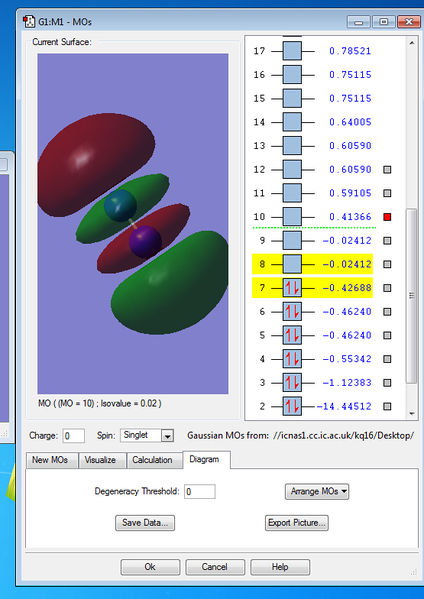
Task: Click the Save Data button
Action: coord(145,523)
